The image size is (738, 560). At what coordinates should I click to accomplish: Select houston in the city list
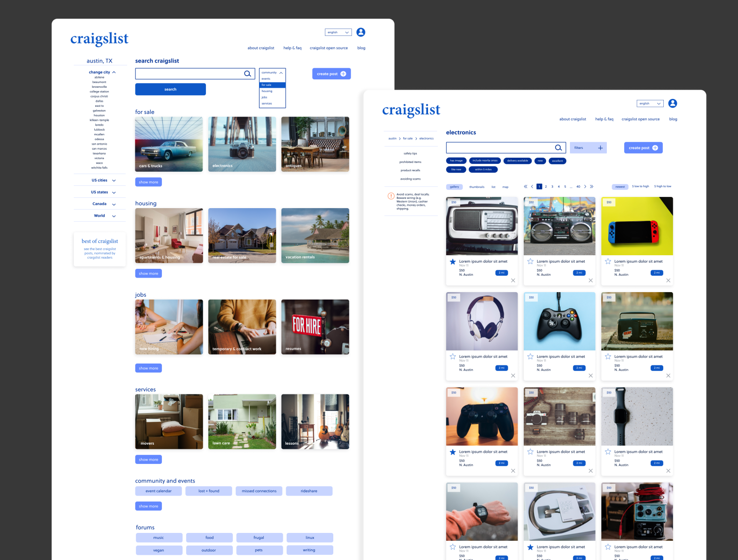(99, 115)
